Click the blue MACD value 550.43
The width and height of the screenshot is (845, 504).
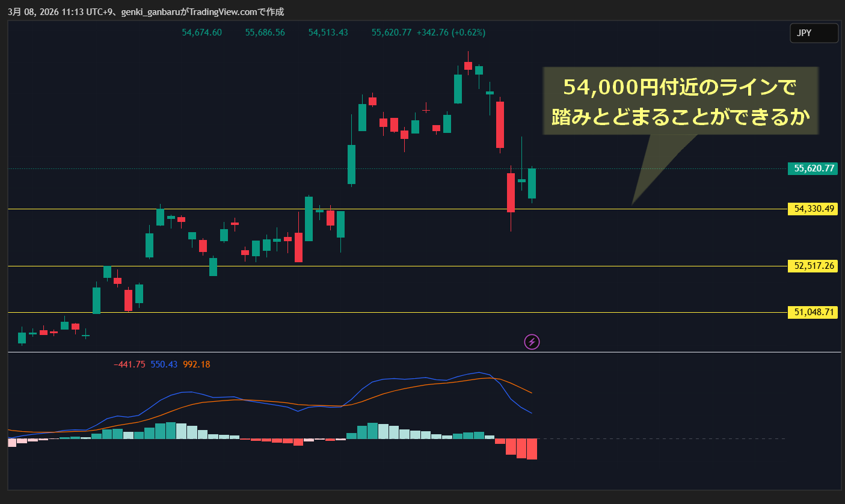click(164, 364)
